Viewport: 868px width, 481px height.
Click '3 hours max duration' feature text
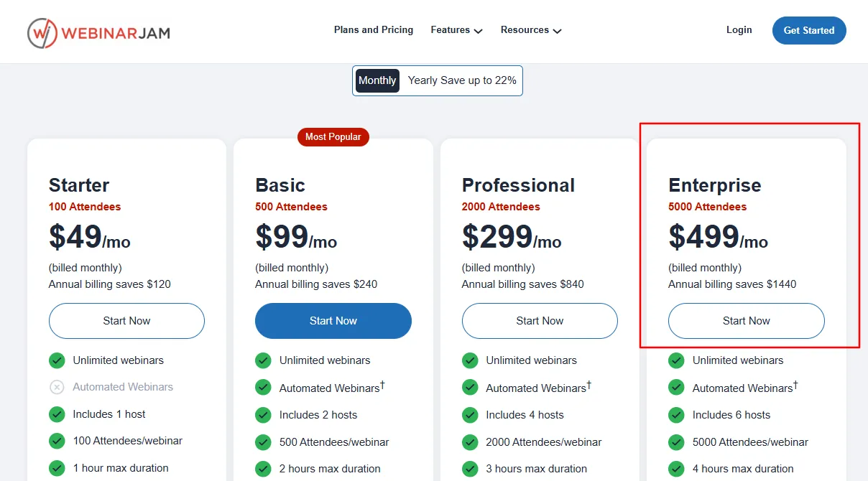click(x=536, y=469)
